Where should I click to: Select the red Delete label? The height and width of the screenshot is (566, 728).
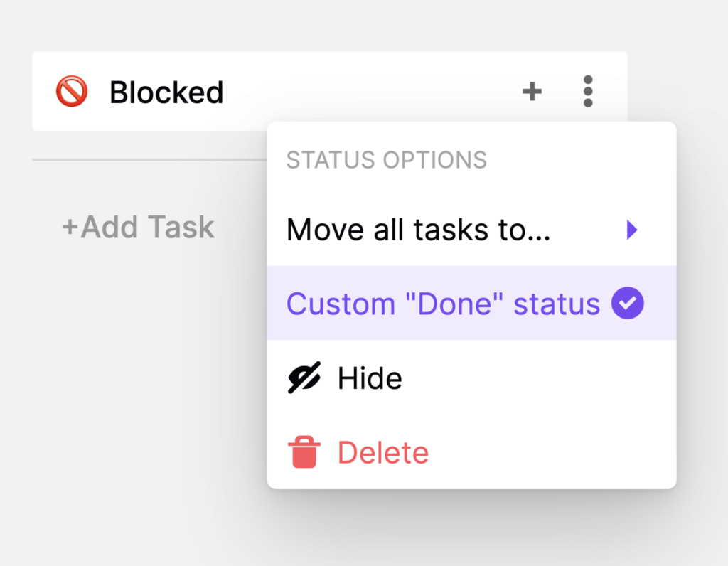click(383, 453)
